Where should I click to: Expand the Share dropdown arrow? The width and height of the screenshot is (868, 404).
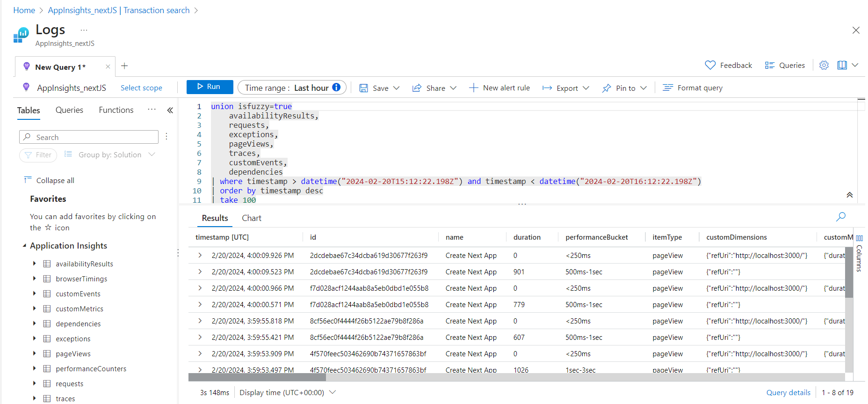click(x=453, y=88)
